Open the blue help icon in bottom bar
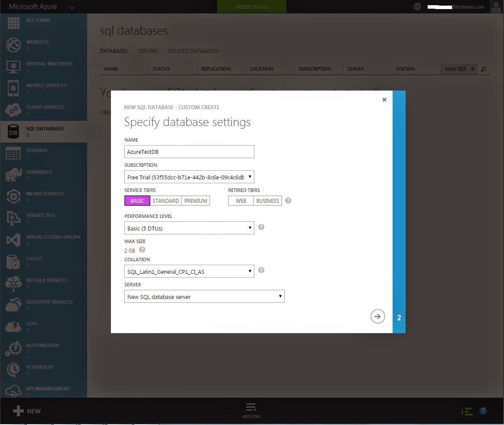The height and width of the screenshot is (425, 504). coord(483,411)
